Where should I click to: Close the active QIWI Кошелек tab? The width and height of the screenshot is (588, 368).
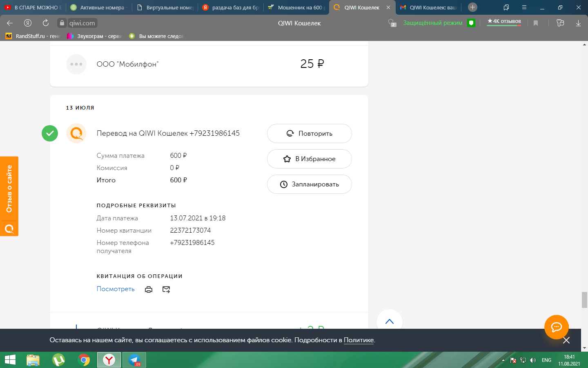click(388, 7)
